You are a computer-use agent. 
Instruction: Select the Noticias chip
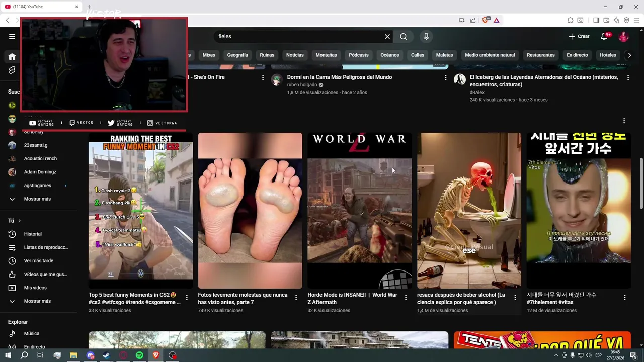(295, 55)
